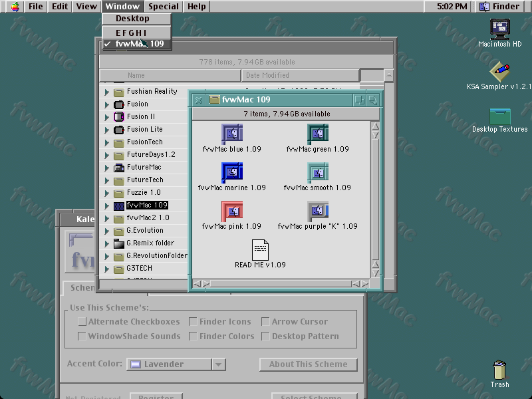Screen dimensions: 532x399
Task: Sort the list by Name column header
Action: [170, 75]
